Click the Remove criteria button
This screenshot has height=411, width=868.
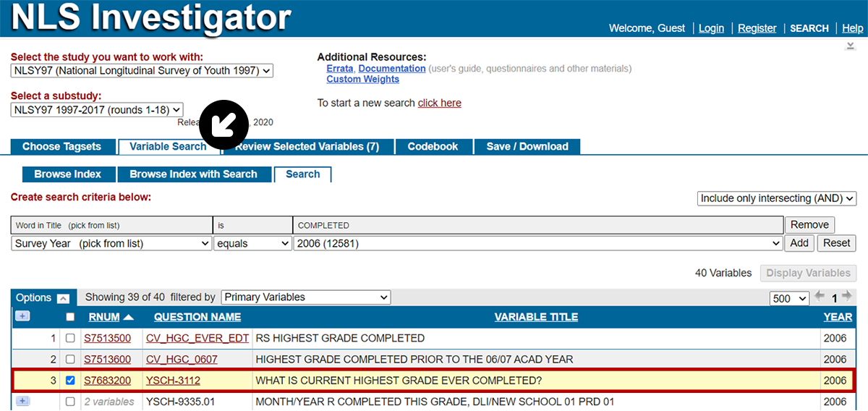click(809, 225)
